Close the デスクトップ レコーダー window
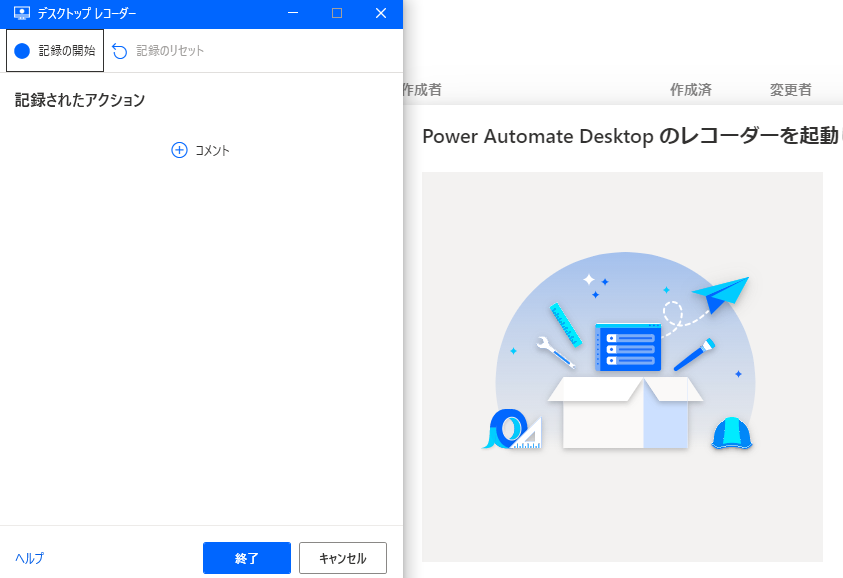 [x=381, y=13]
